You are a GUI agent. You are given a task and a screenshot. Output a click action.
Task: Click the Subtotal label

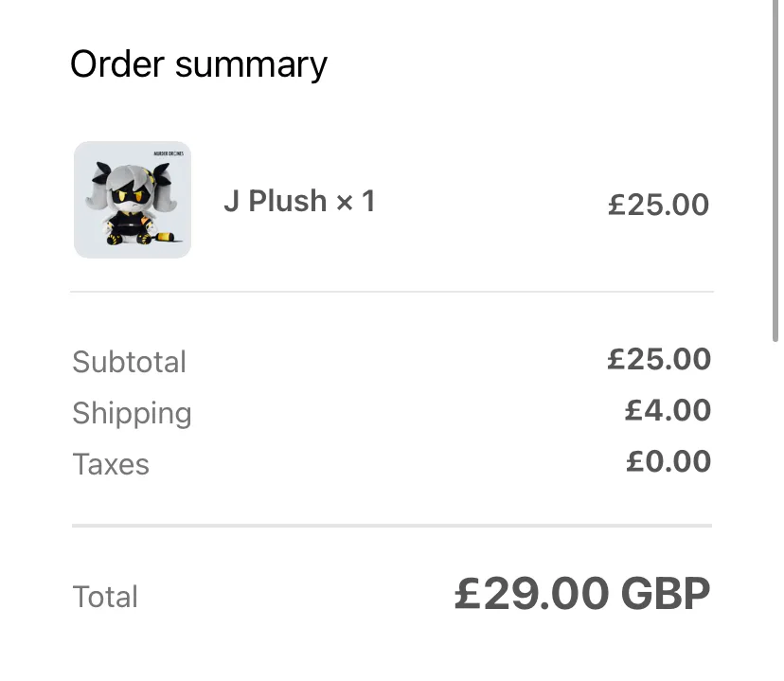coord(129,362)
